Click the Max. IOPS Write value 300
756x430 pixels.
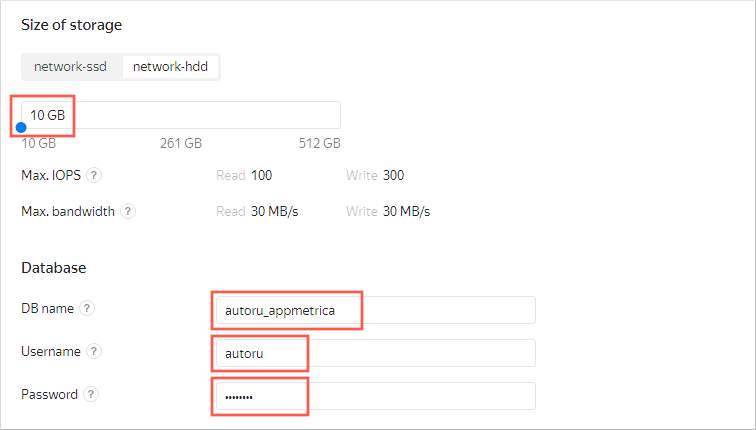(x=393, y=176)
